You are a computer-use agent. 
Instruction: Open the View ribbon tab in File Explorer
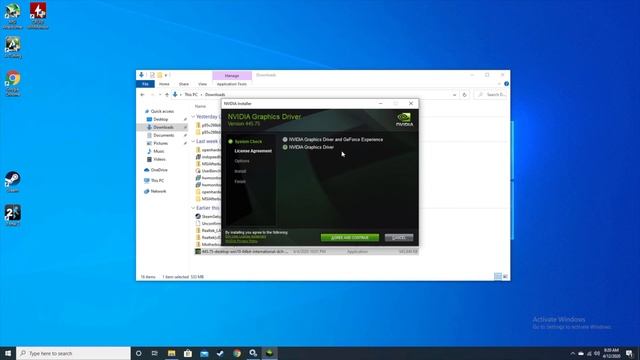(202, 84)
